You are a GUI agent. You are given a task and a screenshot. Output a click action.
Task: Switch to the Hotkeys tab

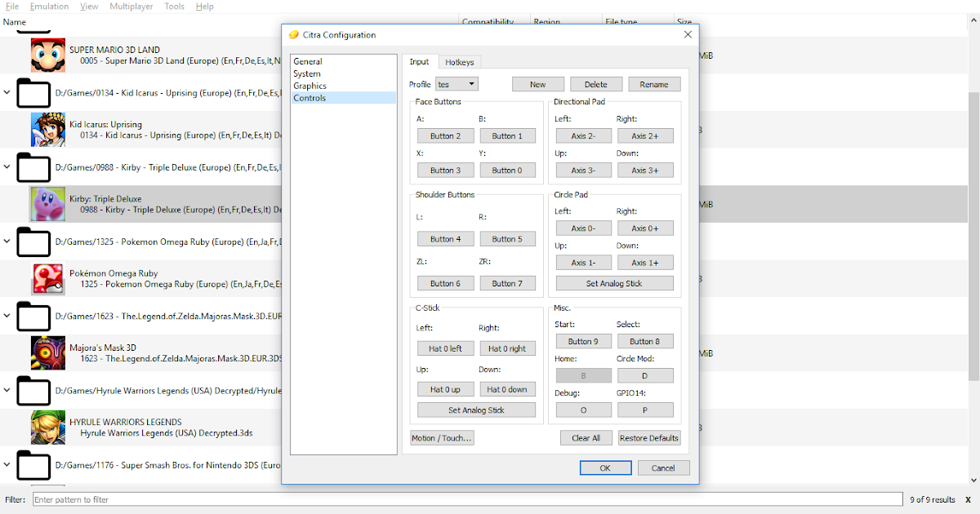pyautogui.click(x=459, y=62)
